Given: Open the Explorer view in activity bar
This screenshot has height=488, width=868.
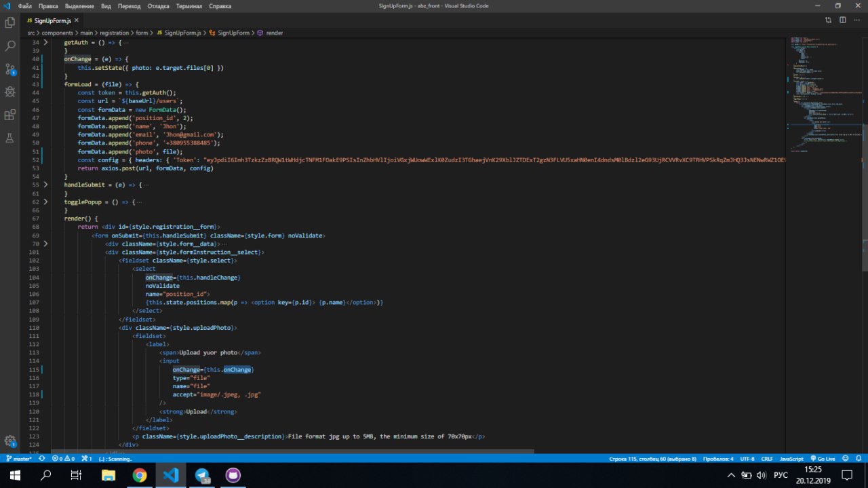Looking at the screenshot, I should click(10, 22).
